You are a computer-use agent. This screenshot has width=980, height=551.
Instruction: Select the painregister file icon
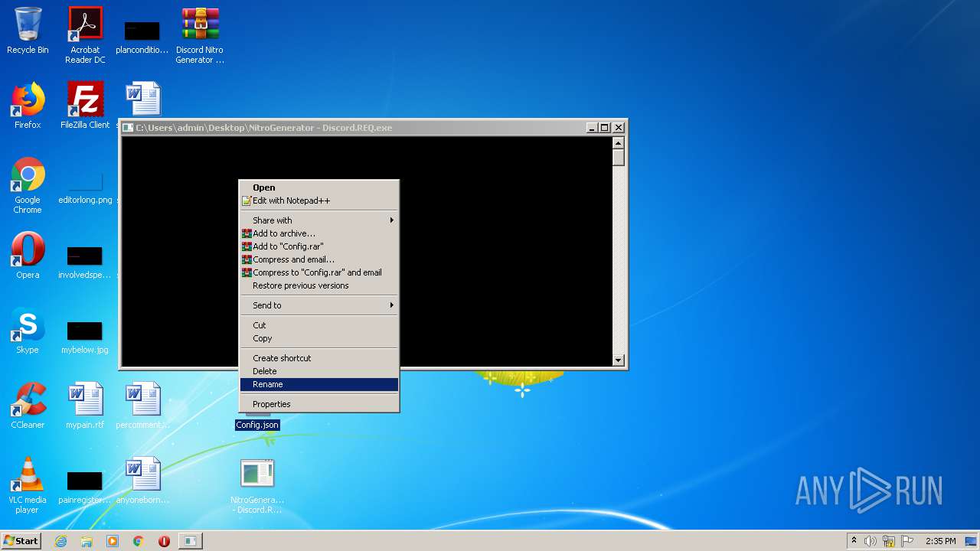tap(85, 487)
